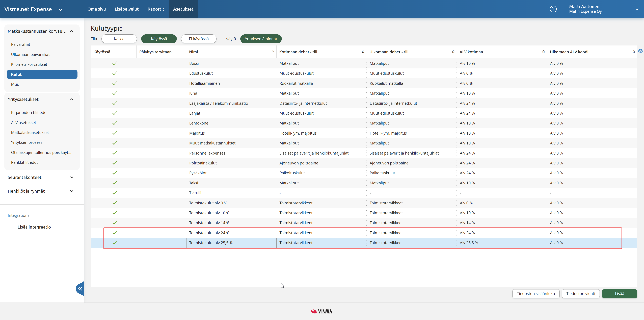Image resolution: width=644 pixels, height=320 pixels.
Task: Open the Raportit menu item
Action: [x=156, y=9]
